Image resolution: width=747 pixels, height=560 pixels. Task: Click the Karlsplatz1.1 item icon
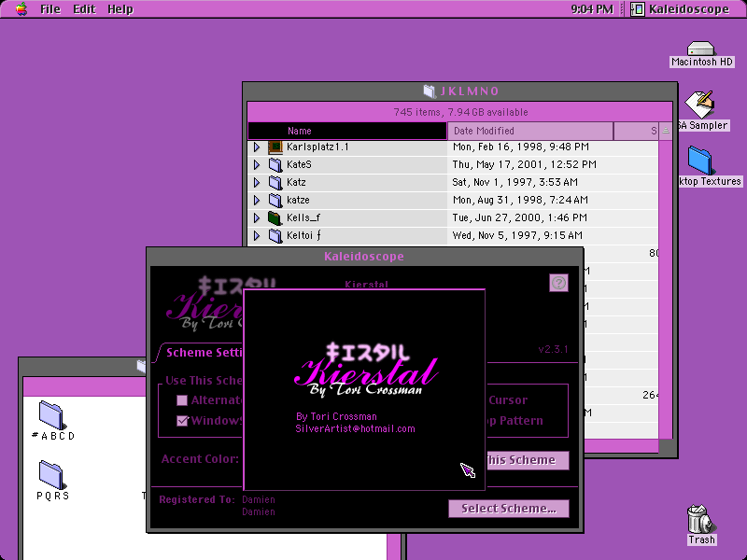[x=275, y=147]
